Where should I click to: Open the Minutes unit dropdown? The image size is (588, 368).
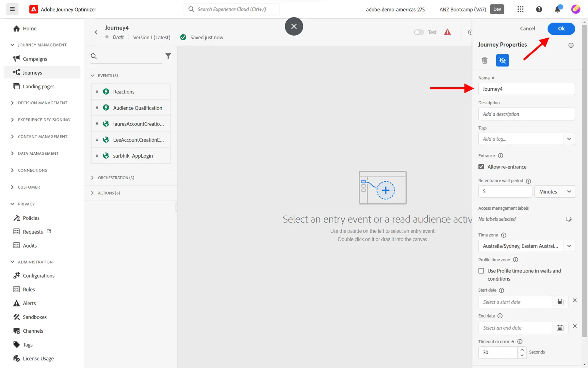(555, 192)
